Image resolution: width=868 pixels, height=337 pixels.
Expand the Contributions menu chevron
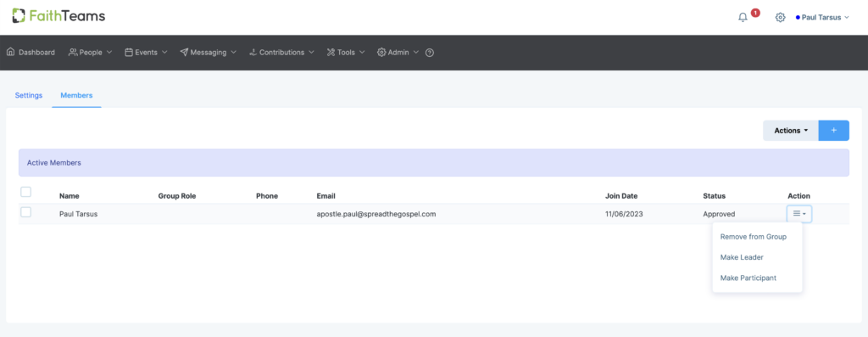(312, 52)
